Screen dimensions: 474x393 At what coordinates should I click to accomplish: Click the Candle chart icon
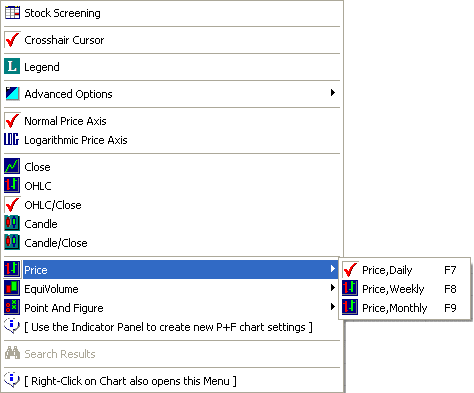click(x=12, y=223)
